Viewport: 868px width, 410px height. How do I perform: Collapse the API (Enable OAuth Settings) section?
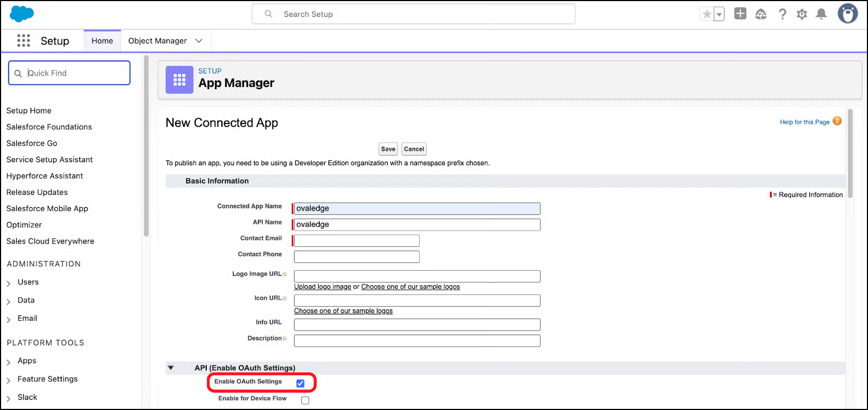tap(171, 368)
